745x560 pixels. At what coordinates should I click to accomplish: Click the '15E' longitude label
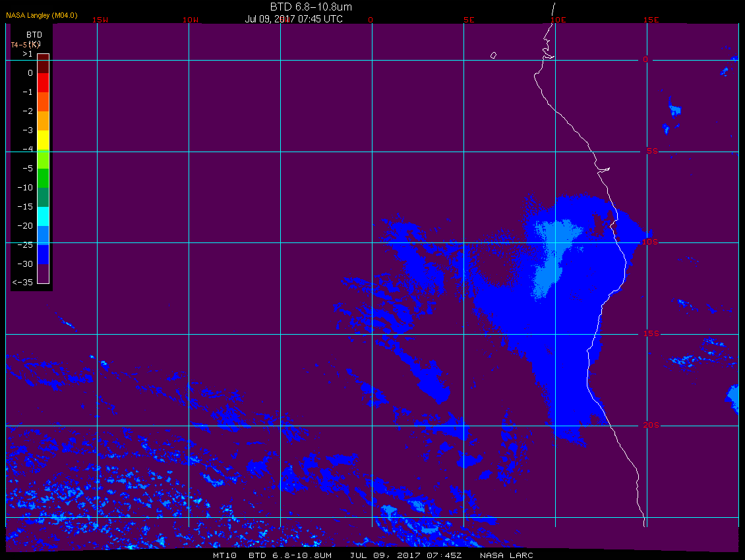pyautogui.click(x=651, y=20)
